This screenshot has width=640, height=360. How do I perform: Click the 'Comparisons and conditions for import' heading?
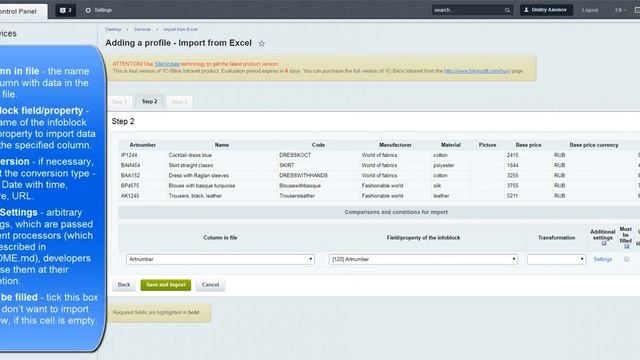click(x=396, y=212)
